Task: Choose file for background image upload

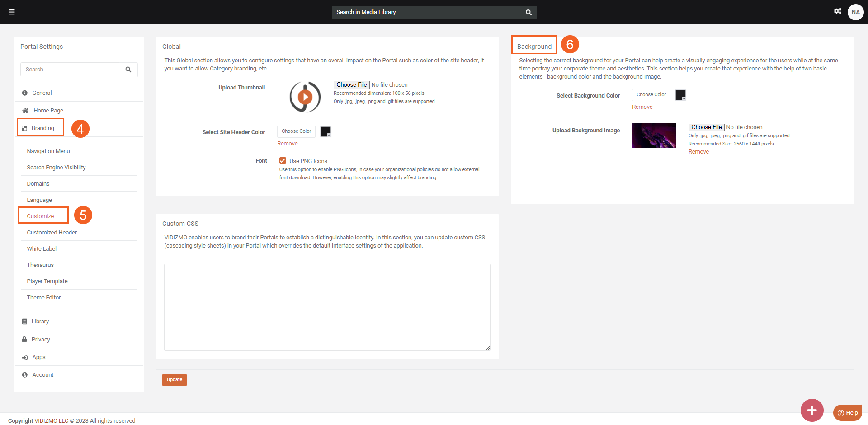Action: coord(706,127)
